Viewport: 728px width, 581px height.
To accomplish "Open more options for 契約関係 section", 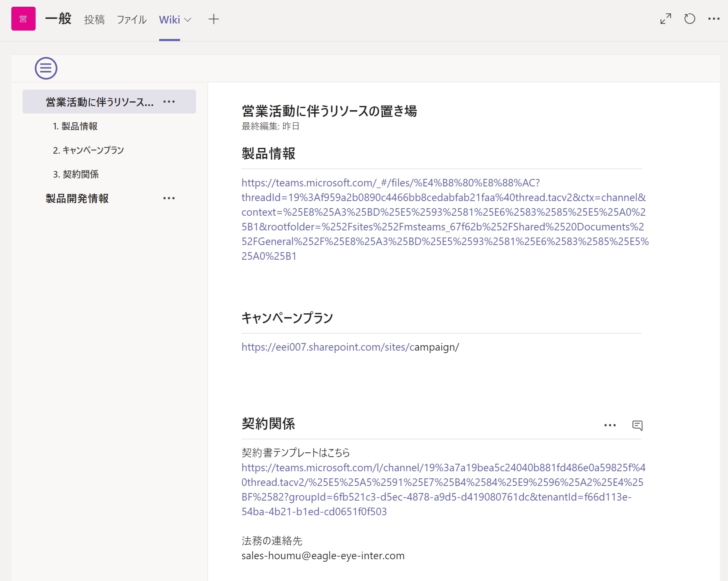I will (x=610, y=426).
